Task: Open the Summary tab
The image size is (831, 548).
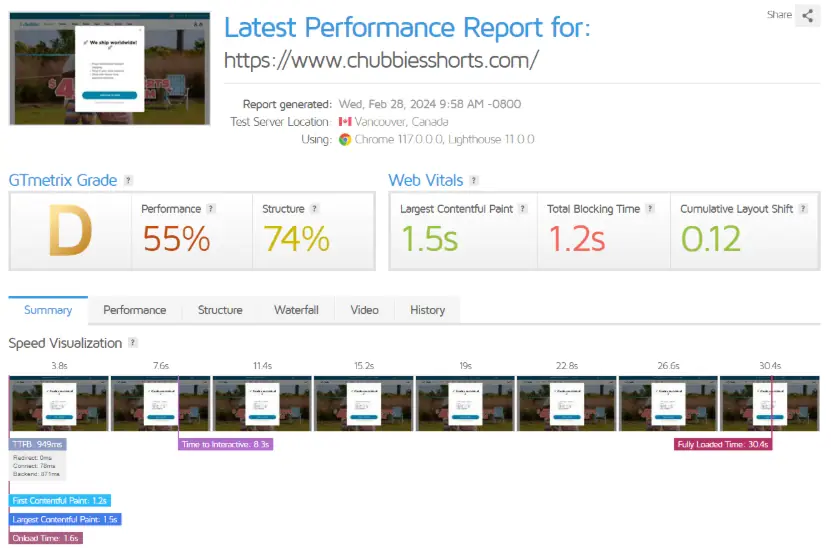Action: pyautogui.click(x=48, y=310)
